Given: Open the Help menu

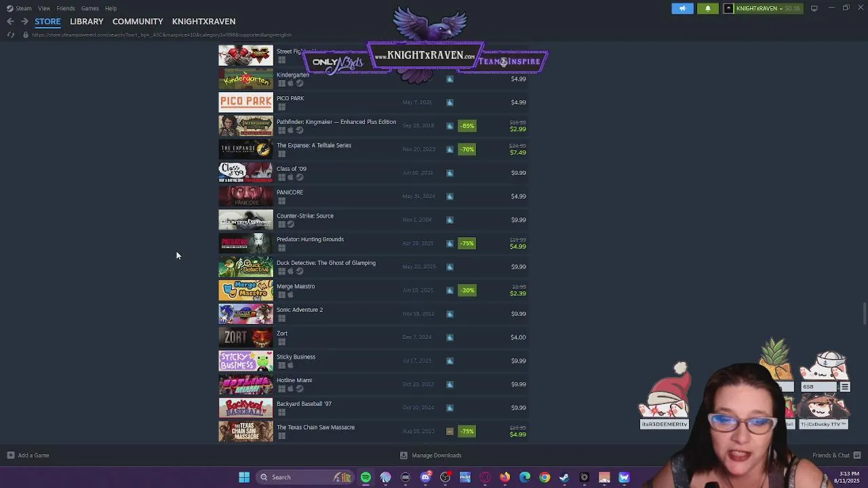Looking at the screenshot, I should coord(111,8).
